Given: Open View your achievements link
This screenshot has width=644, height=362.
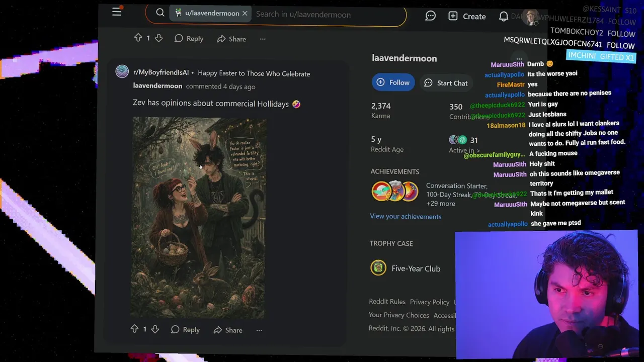Looking at the screenshot, I should click(x=406, y=216).
